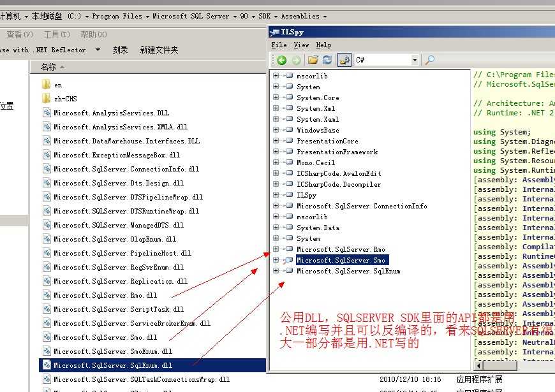Open the ILSpy Help menu
The image size is (555, 392).
[323, 45]
